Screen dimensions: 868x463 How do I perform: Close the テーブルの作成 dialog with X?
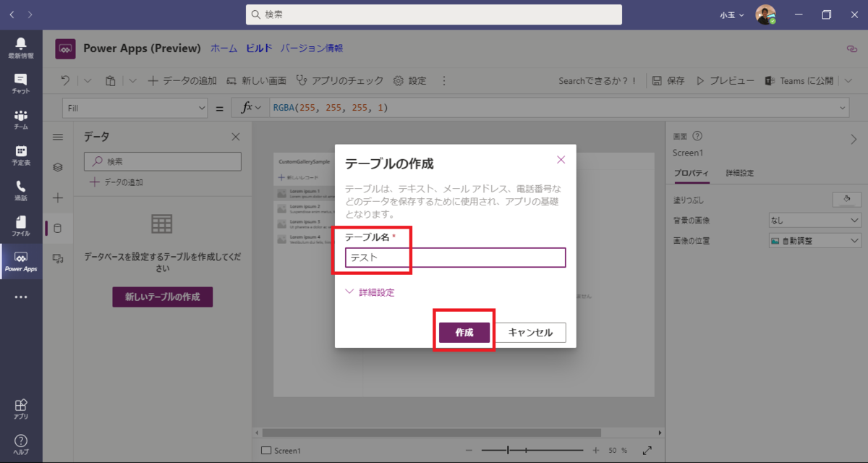tap(561, 160)
